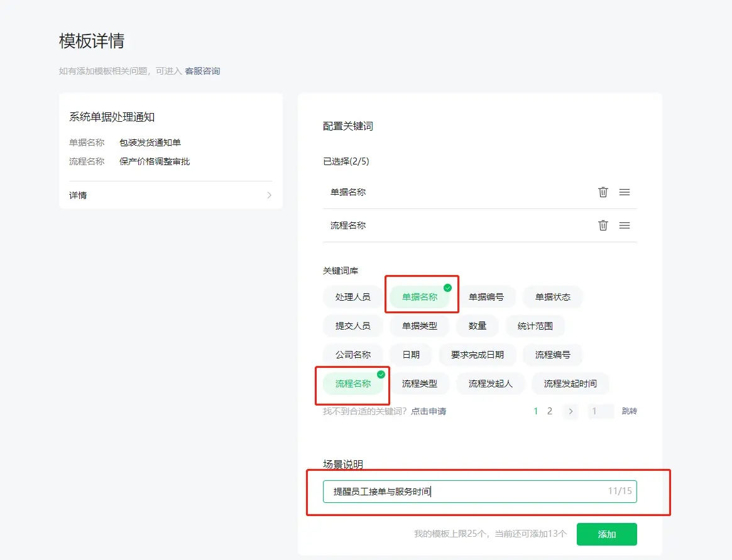
Task: Click the 跳转 page jump button
Action: coord(629,411)
